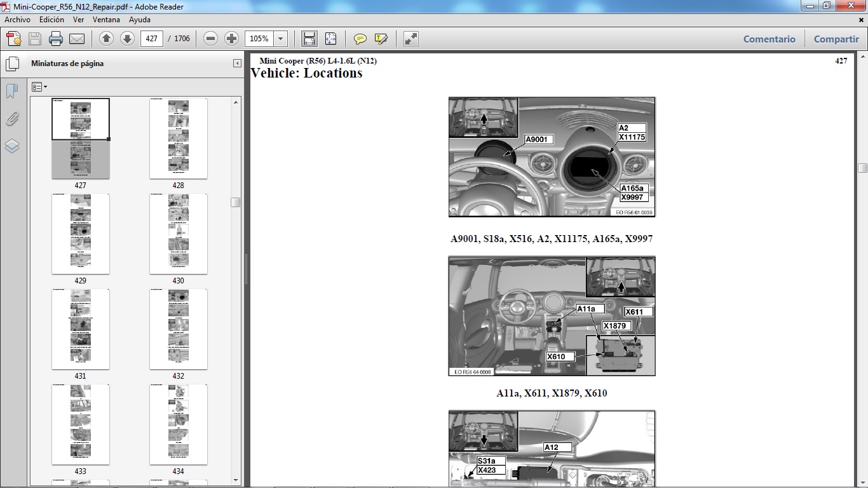Open the Attachments paperclip panel
The image size is (868, 488).
[x=12, y=119]
